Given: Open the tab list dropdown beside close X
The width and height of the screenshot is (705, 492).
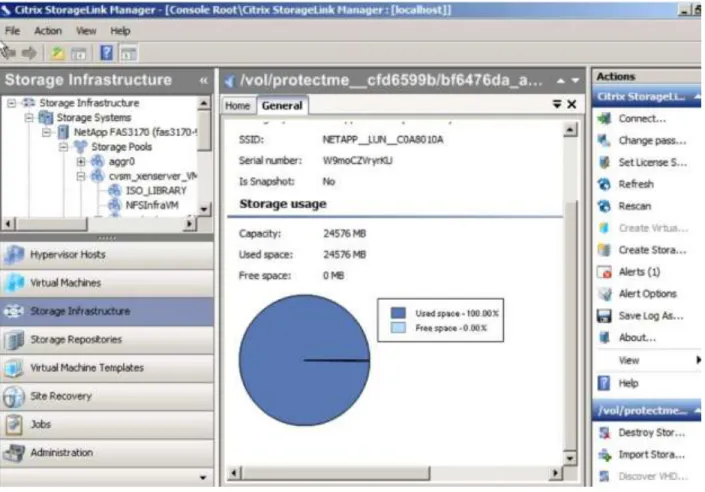Looking at the screenshot, I should click(x=557, y=104).
